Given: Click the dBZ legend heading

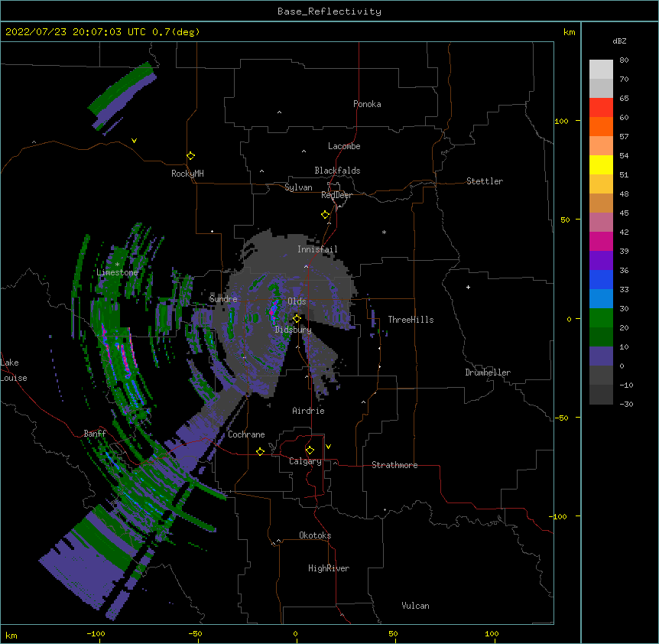Looking at the screenshot, I should (x=619, y=41).
